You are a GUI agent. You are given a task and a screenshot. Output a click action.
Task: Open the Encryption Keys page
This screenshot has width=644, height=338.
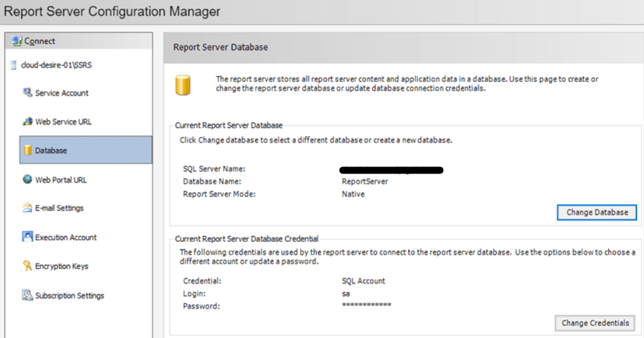point(62,266)
